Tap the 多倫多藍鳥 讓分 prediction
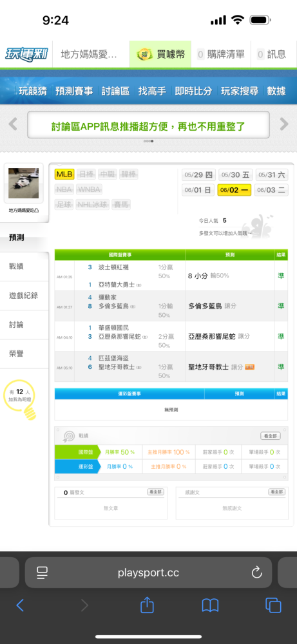The height and width of the screenshot is (644, 297). (212, 306)
